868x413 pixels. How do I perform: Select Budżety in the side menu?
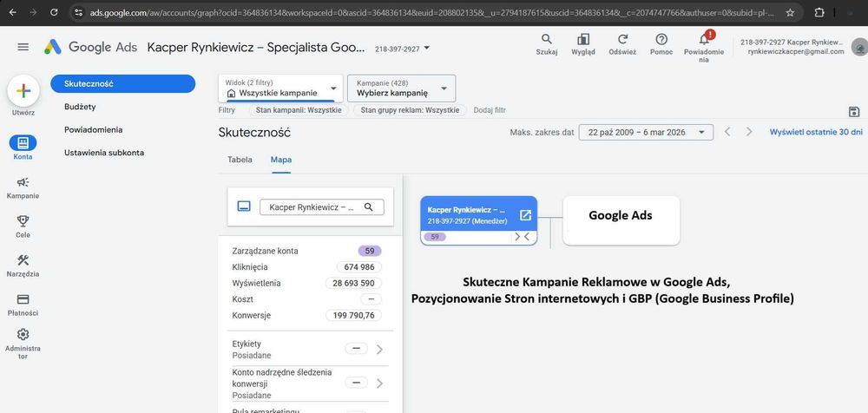pos(80,107)
